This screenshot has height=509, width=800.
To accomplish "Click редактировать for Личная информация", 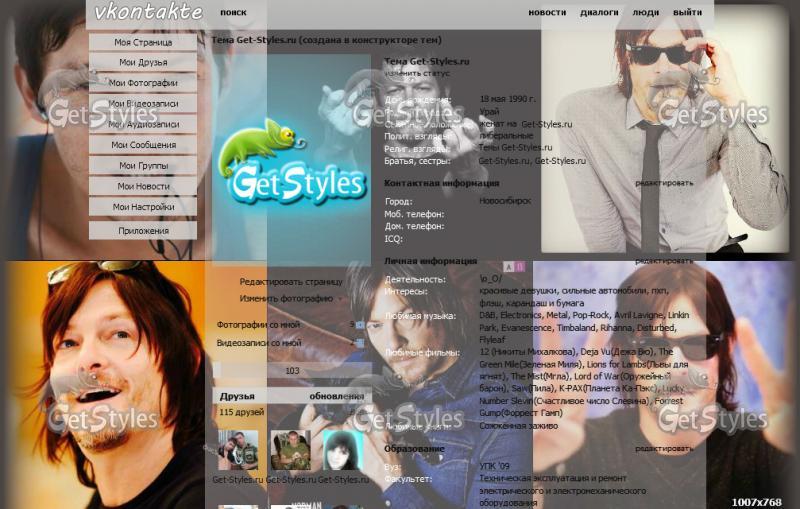I will [664, 261].
